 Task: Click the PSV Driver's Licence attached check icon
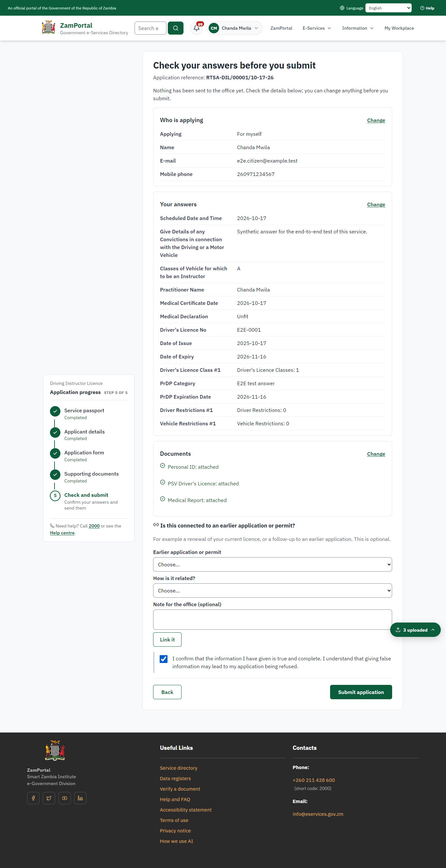click(x=163, y=482)
